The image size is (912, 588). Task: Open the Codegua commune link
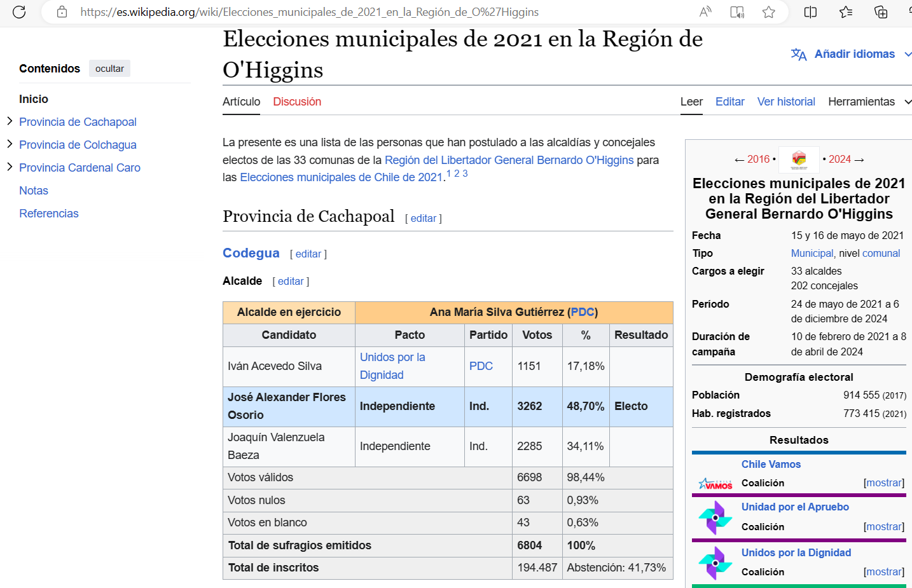point(251,253)
